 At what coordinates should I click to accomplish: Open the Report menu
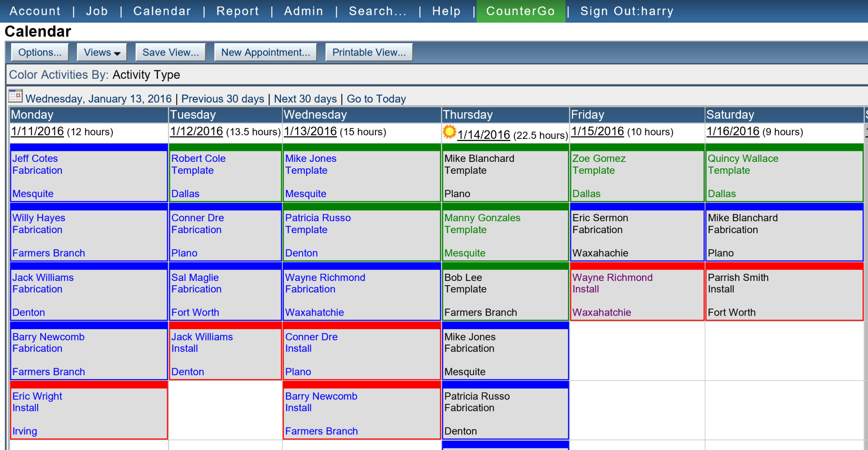click(x=238, y=11)
